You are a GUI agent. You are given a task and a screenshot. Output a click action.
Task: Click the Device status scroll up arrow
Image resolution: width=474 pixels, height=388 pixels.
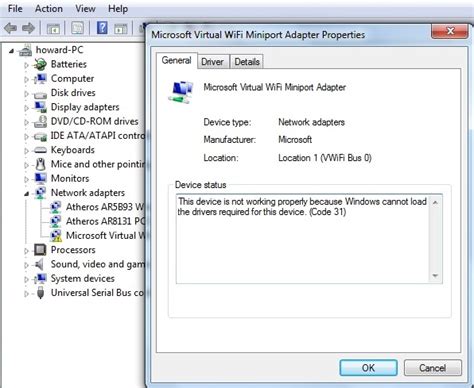point(435,202)
